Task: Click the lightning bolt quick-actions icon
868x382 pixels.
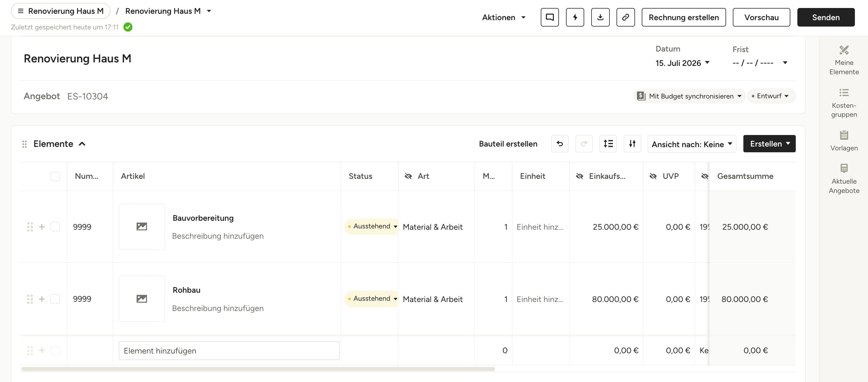Action: coord(575,17)
